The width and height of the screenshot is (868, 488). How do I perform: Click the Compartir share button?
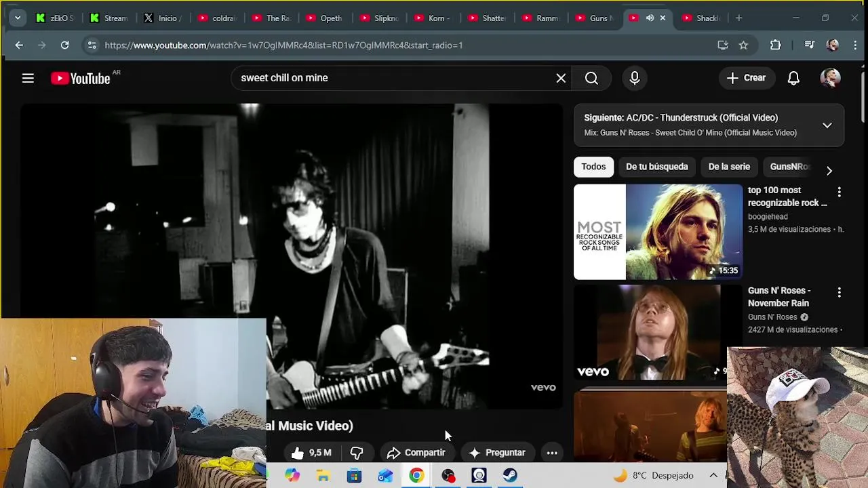coord(416,453)
